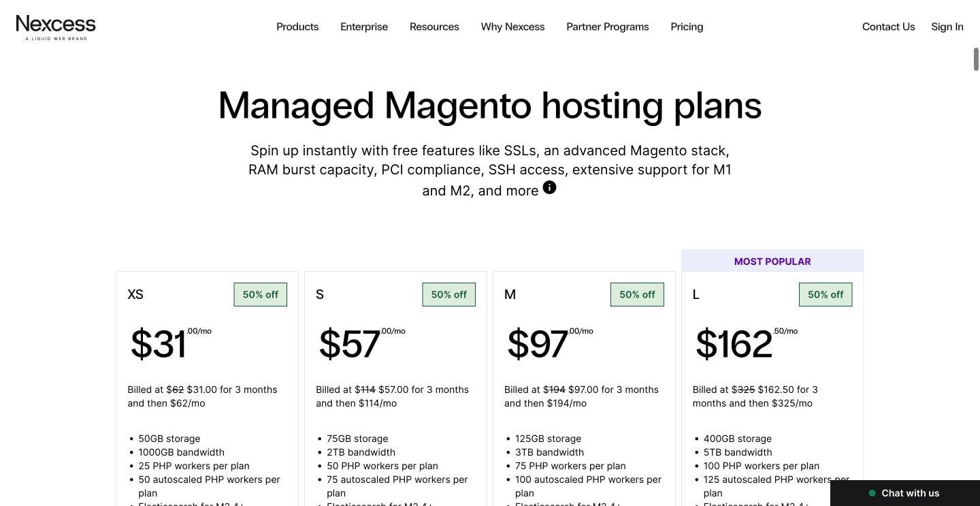Click '5TB bandwidth' in L plan
Screen dimensions: 980x506
(x=738, y=452)
